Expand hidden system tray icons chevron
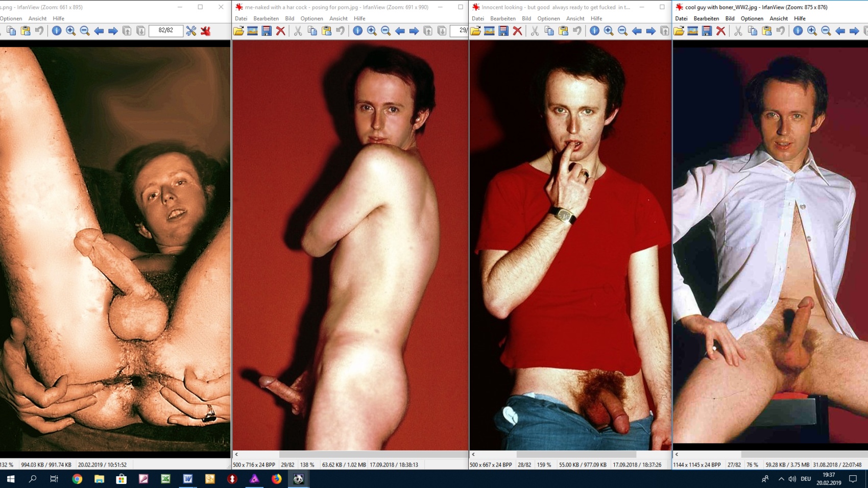 (781, 479)
